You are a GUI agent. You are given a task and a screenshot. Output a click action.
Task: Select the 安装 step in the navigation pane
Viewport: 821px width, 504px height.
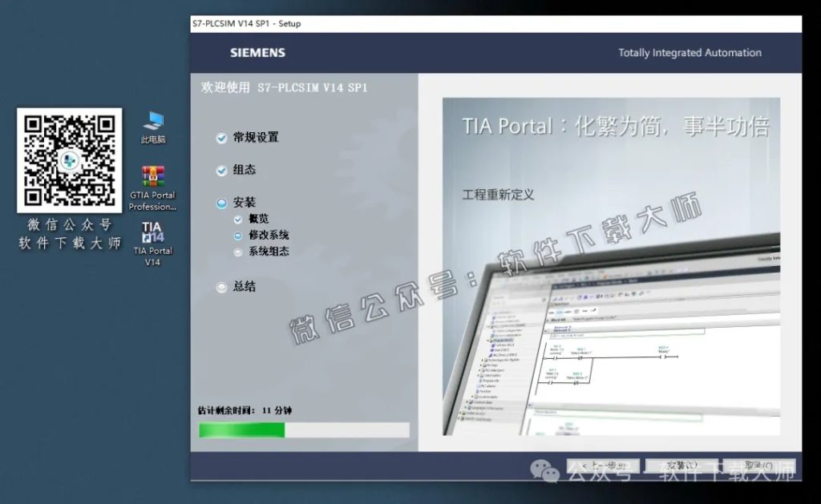point(245,201)
